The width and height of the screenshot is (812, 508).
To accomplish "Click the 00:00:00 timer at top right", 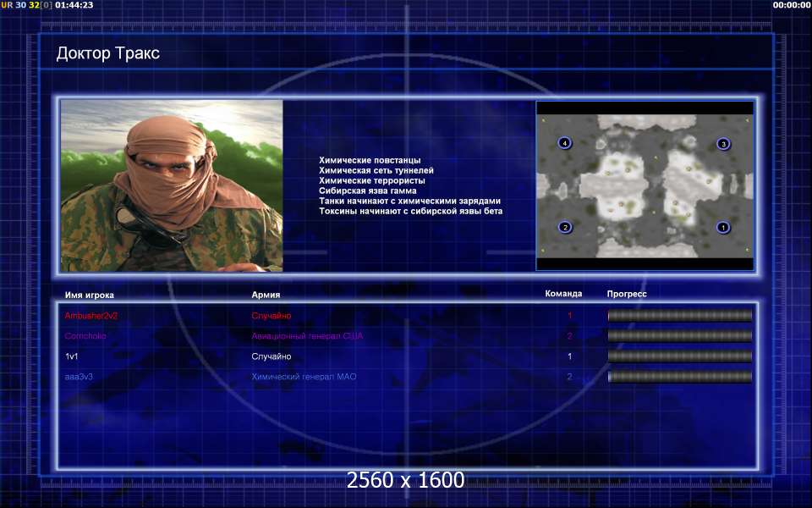I will 792,5.
